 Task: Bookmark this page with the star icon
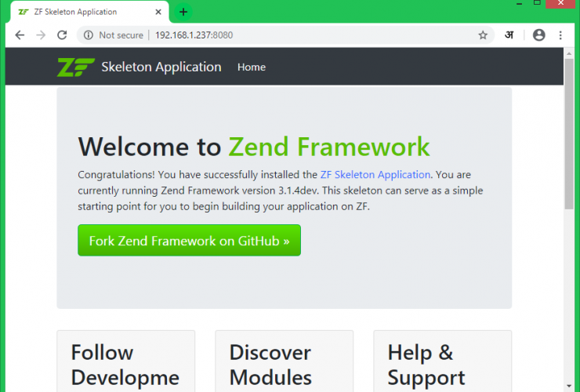tap(483, 35)
